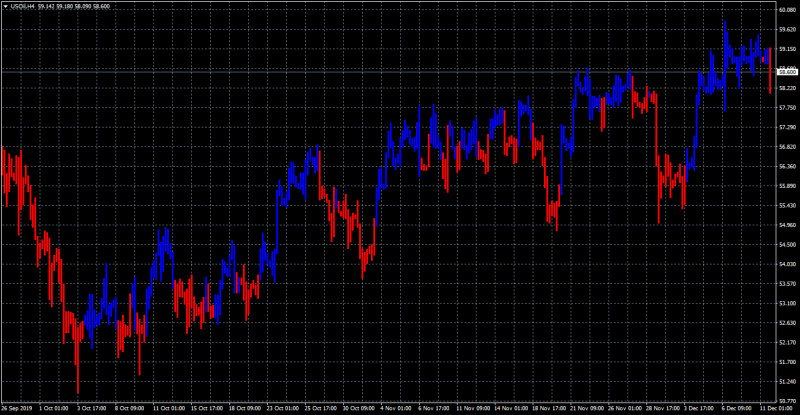
Task: Select the 54.500 price axis label
Action: pos(787,245)
